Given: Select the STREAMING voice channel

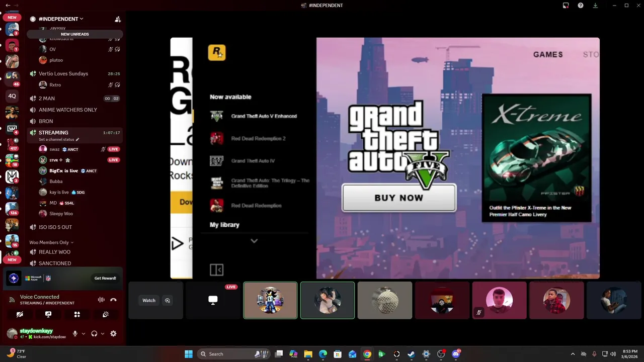Looking at the screenshot, I should [x=75, y=133].
